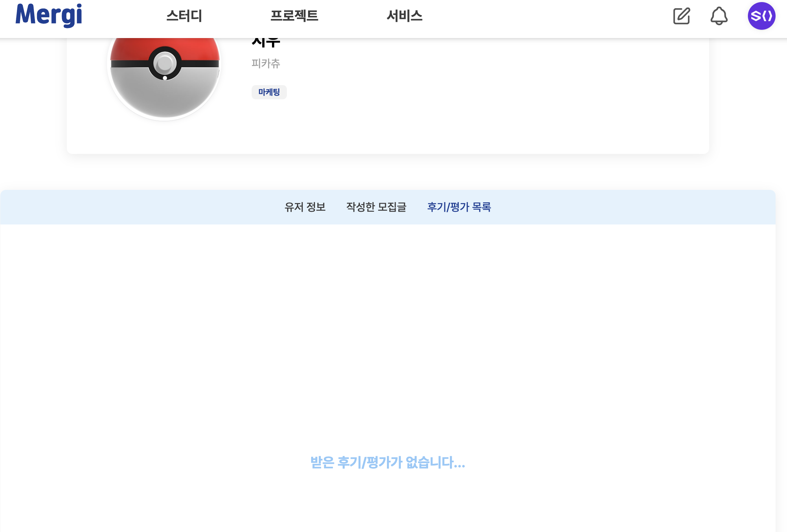Switch to the 작성한 모집글 tab
The image size is (787, 532).
[x=376, y=207]
